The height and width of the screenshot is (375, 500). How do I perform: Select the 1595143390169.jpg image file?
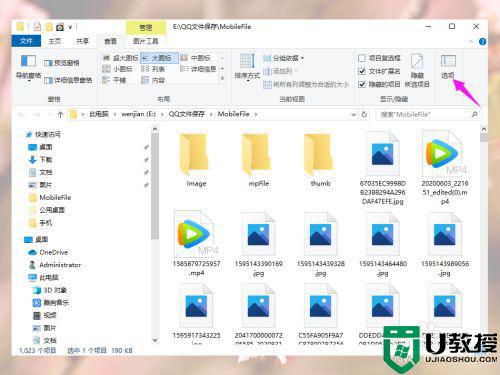(258, 245)
